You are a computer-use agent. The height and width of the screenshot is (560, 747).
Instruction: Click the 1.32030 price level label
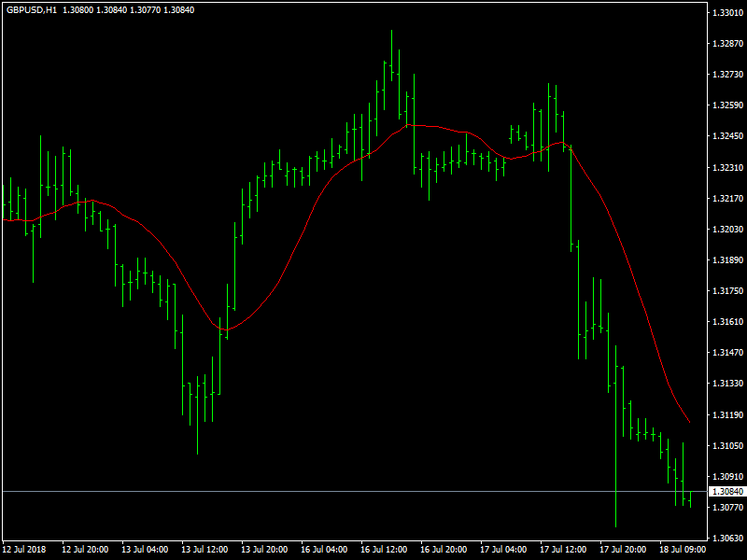727,230
